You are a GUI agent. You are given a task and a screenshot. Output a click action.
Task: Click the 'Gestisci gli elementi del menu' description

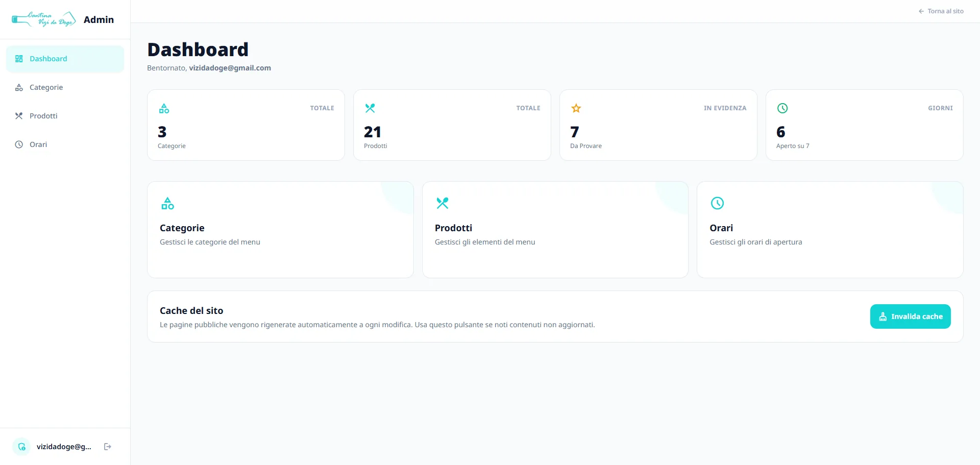click(x=485, y=242)
